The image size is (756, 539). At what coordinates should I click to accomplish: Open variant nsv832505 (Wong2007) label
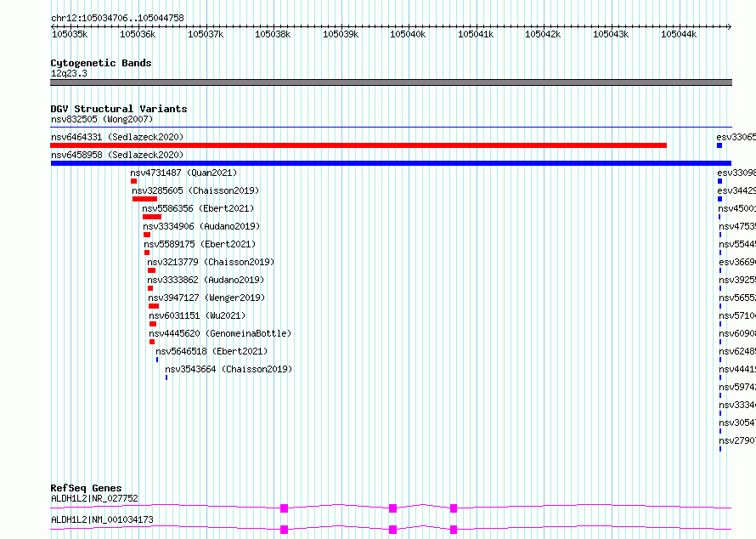click(102, 119)
